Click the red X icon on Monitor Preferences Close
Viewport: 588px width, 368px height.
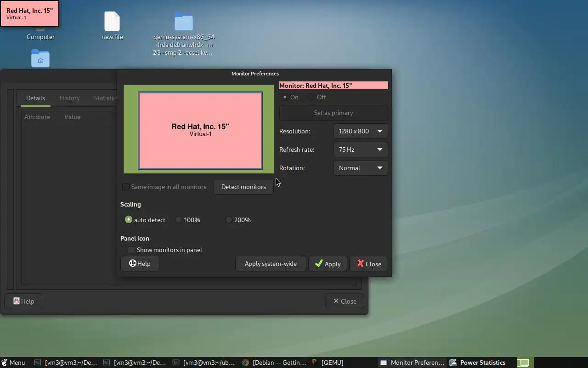[x=361, y=264]
